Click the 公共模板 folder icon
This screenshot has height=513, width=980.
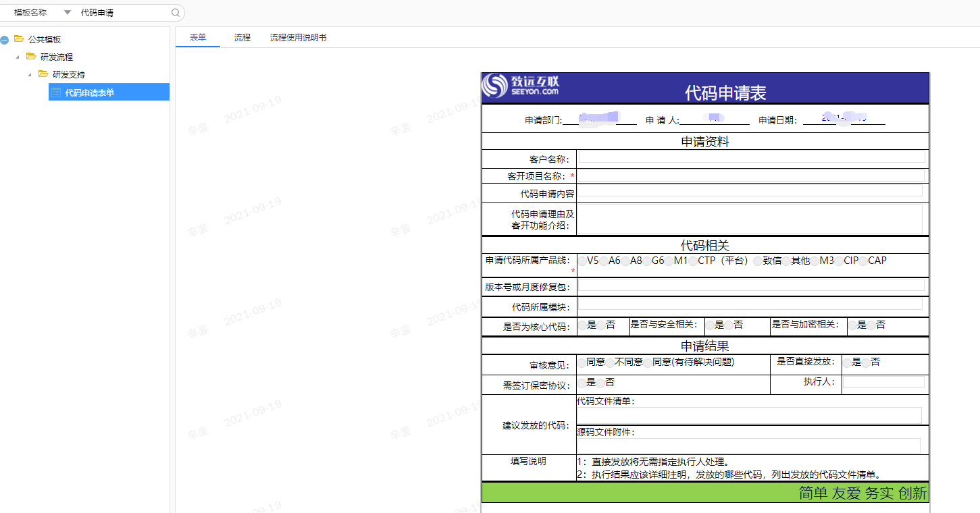pyautogui.click(x=19, y=39)
